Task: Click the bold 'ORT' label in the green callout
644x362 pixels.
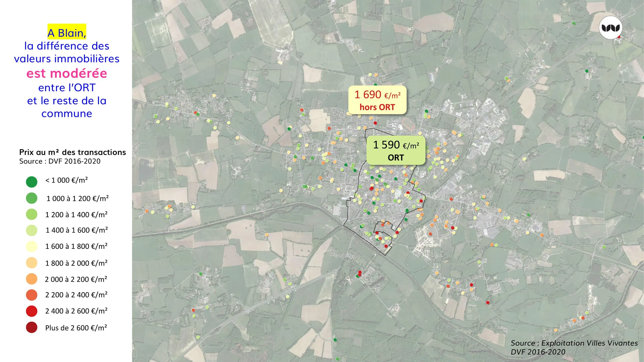Action: [x=396, y=157]
